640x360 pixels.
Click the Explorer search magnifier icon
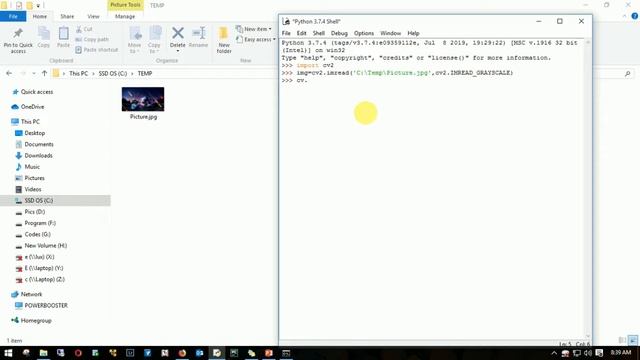coord(627,73)
